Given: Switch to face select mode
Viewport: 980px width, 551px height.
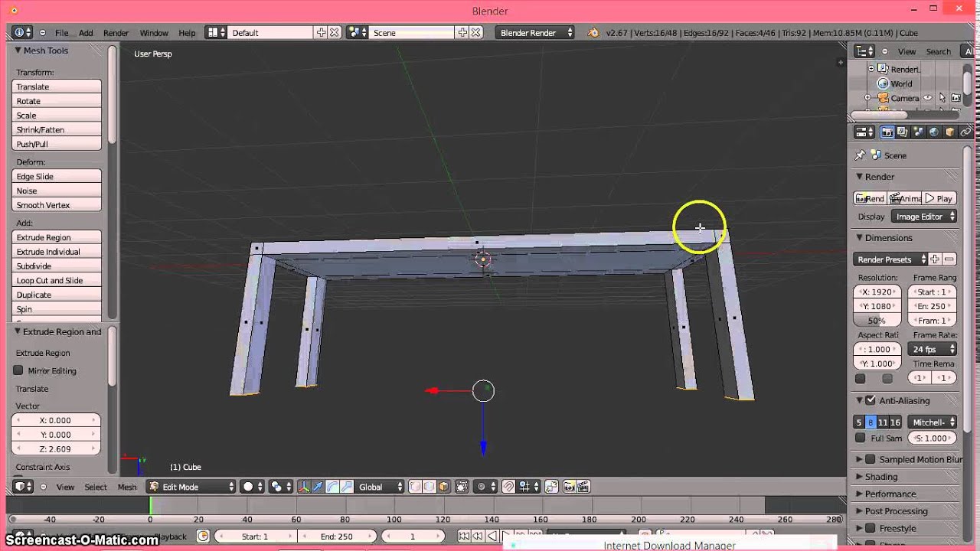Looking at the screenshot, I should (443, 487).
